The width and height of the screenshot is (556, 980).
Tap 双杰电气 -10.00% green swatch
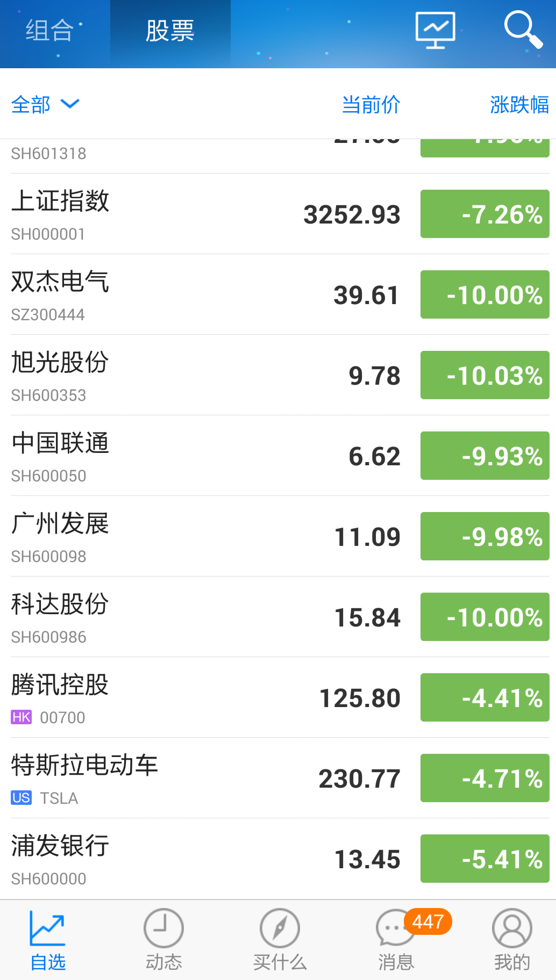[484, 294]
